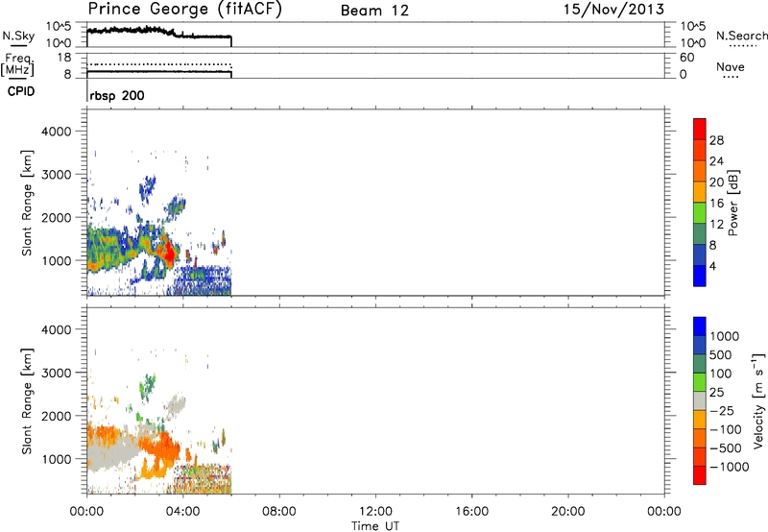Click the solid line sample under 'N.Sky'

pyautogui.click(x=18, y=46)
